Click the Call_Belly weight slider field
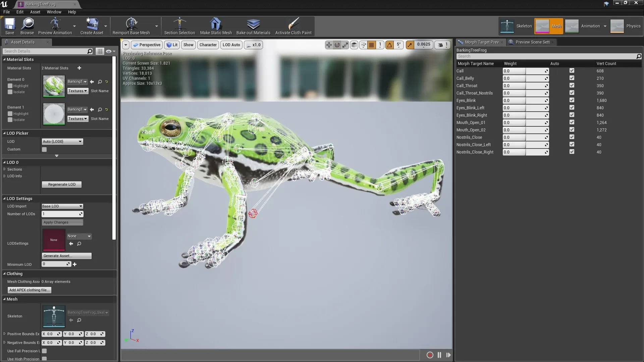 coord(526,78)
